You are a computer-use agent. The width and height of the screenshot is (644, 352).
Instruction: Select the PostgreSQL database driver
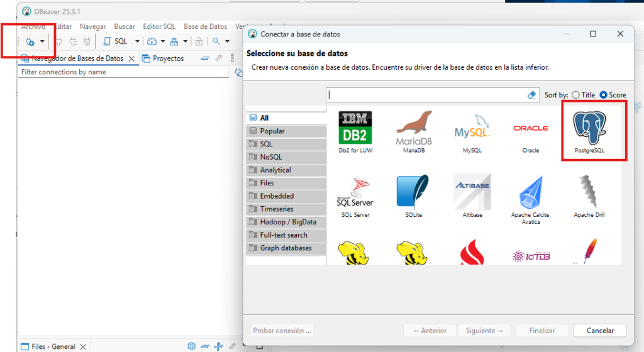(x=593, y=129)
